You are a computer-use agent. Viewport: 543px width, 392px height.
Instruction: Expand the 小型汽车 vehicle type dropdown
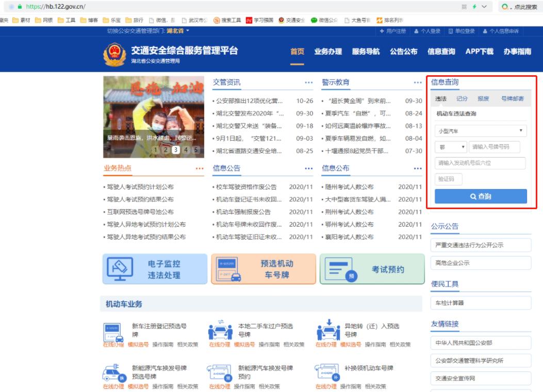point(480,131)
